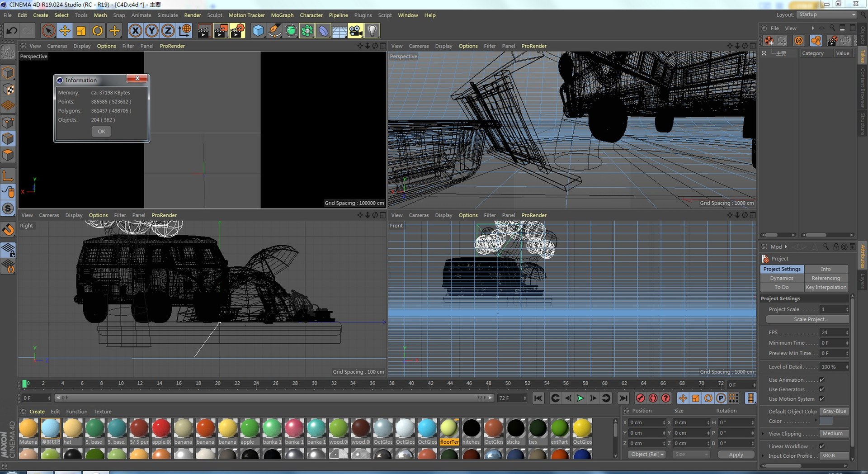Open Input Color Profile sRGB dropdown

coord(835,455)
